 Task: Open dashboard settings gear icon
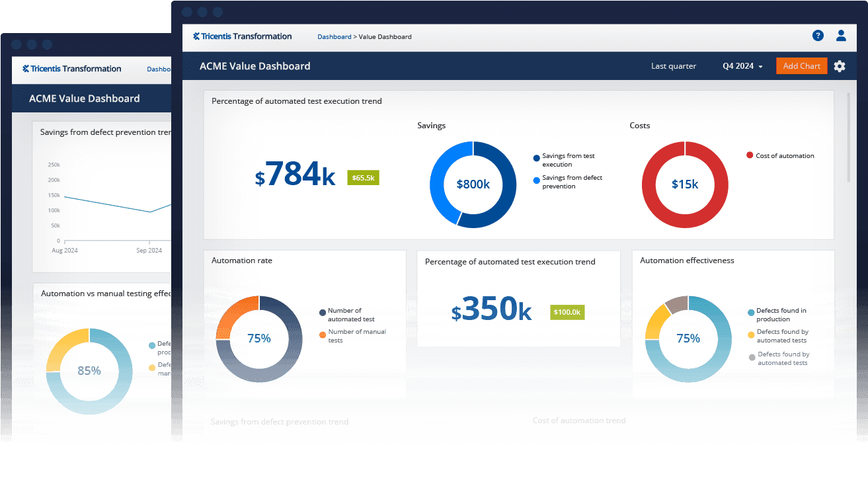[840, 66]
